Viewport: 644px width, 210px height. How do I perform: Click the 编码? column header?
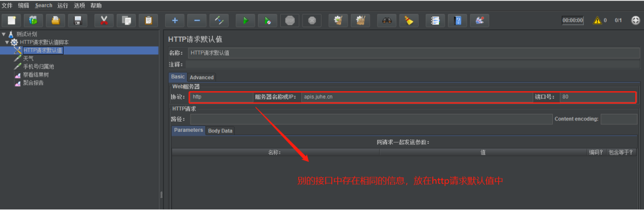596,152
